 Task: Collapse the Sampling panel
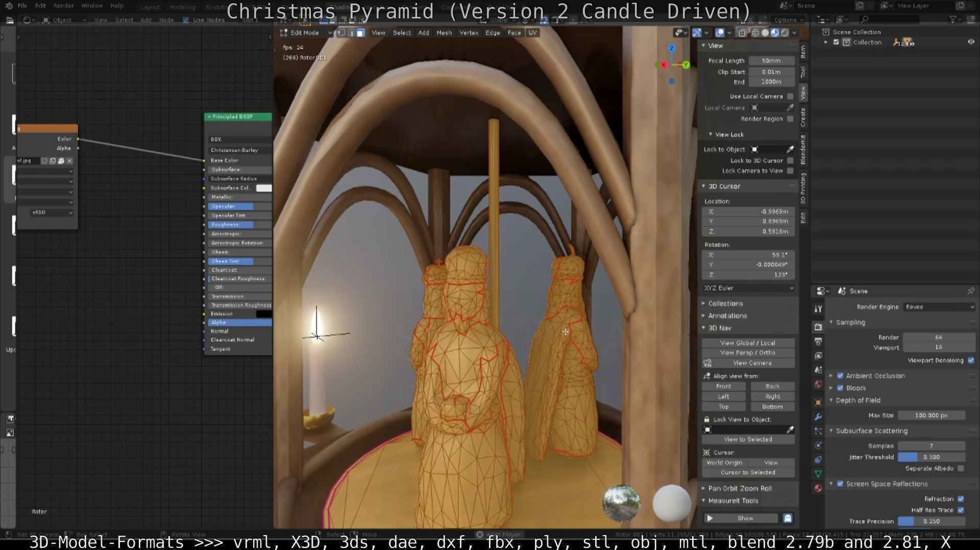[850, 323]
